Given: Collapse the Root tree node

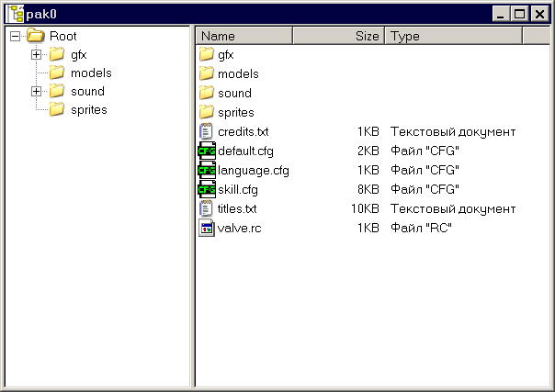Looking at the screenshot, I should coord(15,36).
